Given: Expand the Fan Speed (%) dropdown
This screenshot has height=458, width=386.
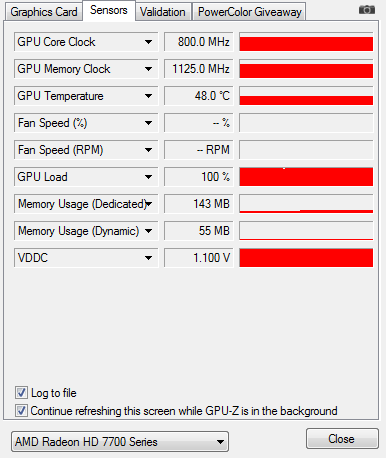Looking at the screenshot, I should click(x=148, y=123).
